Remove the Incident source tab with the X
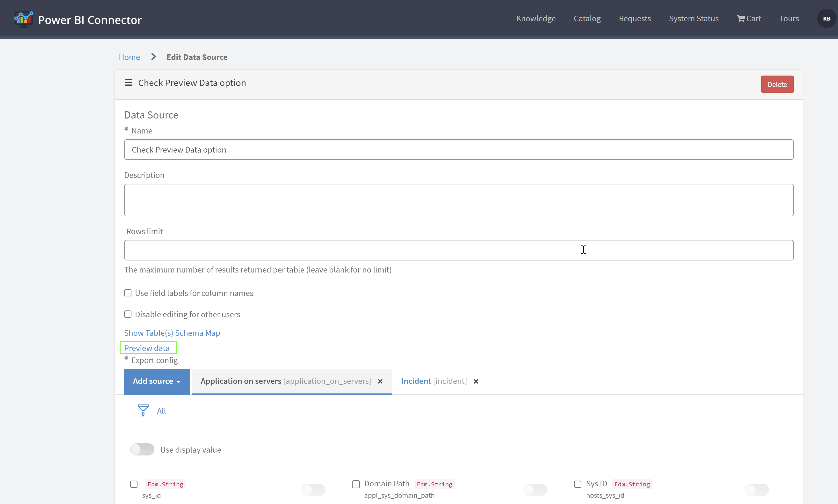 (476, 381)
